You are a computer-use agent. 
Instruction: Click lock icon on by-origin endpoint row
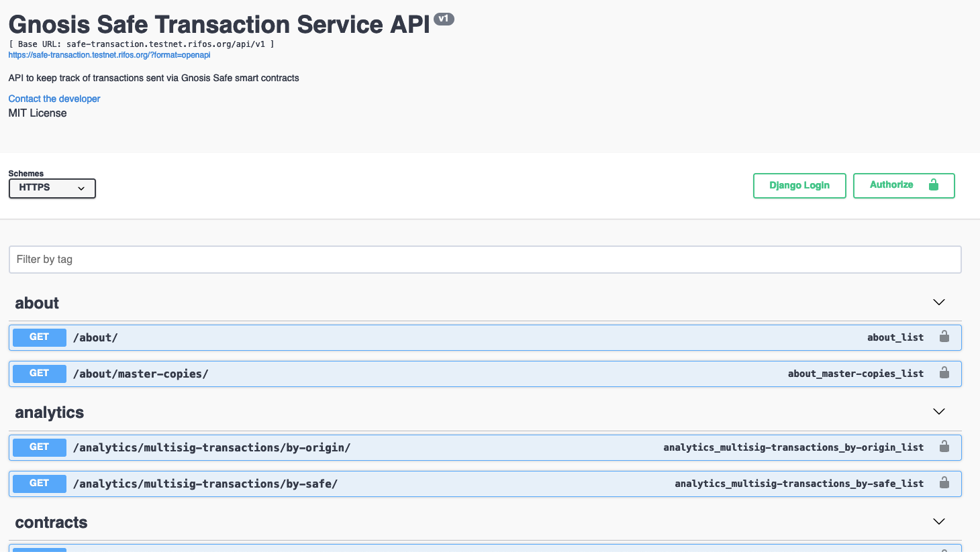point(944,447)
